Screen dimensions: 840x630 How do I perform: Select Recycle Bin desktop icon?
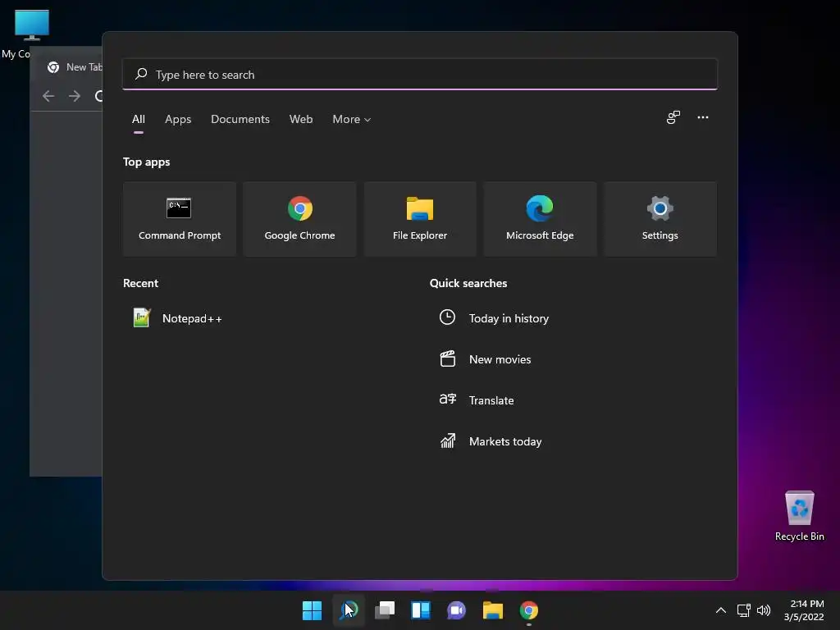point(799,516)
